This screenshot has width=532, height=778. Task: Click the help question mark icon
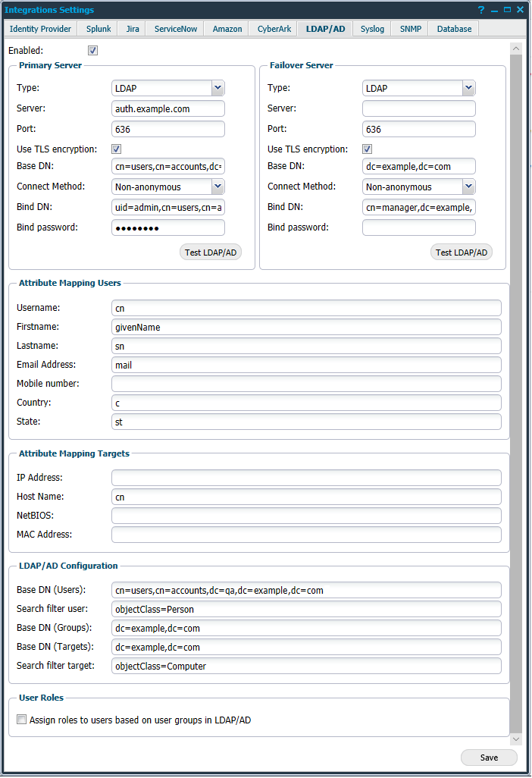coord(481,10)
